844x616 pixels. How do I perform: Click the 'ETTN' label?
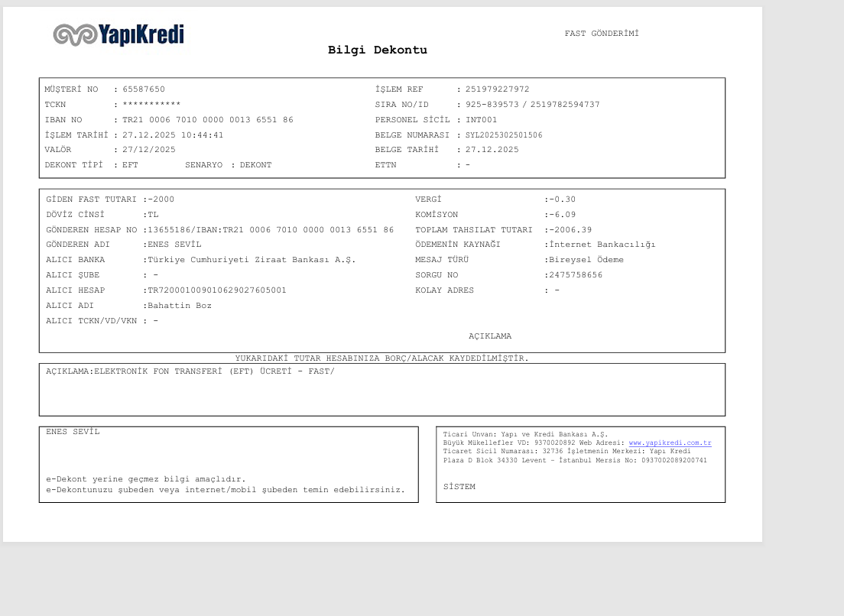click(x=385, y=165)
